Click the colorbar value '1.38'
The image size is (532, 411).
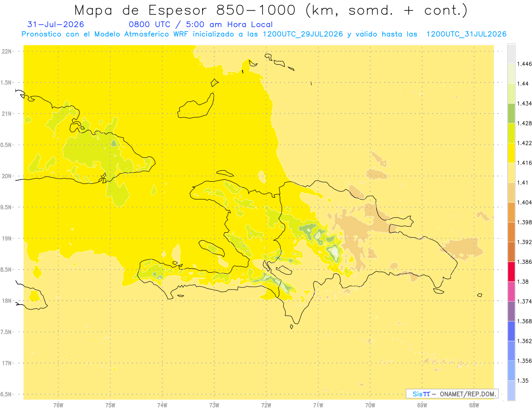tap(523, 282)
